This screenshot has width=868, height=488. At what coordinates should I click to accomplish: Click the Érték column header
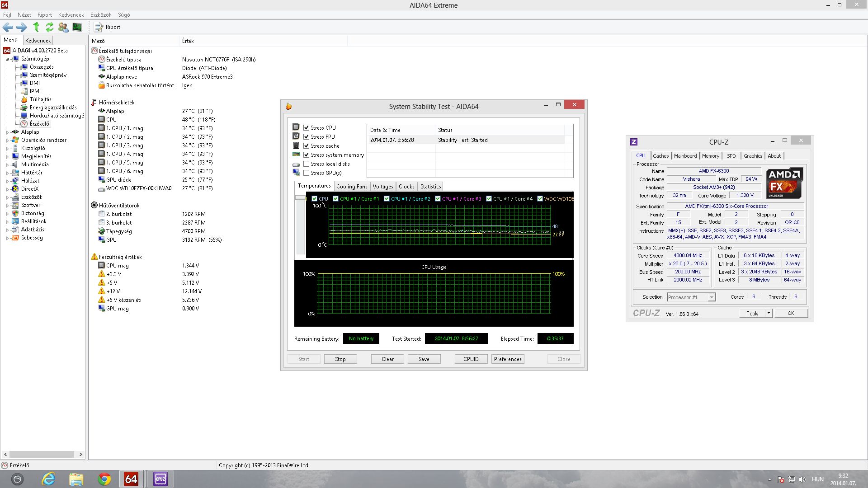tap(264, 41)
